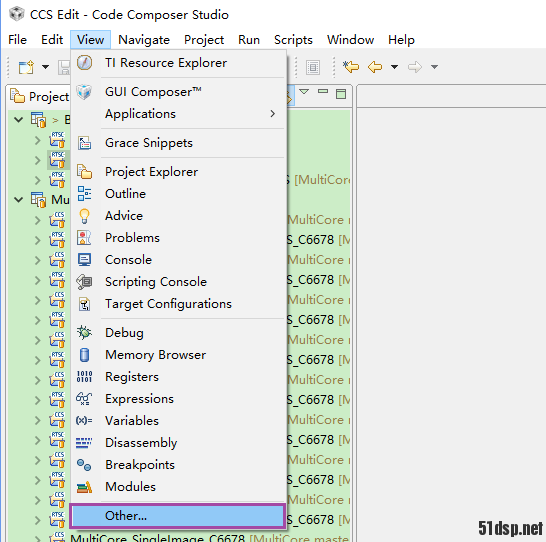Open the Console view
Image resolution: width=546 pixels, height=542 pixels.
point(179,260)
